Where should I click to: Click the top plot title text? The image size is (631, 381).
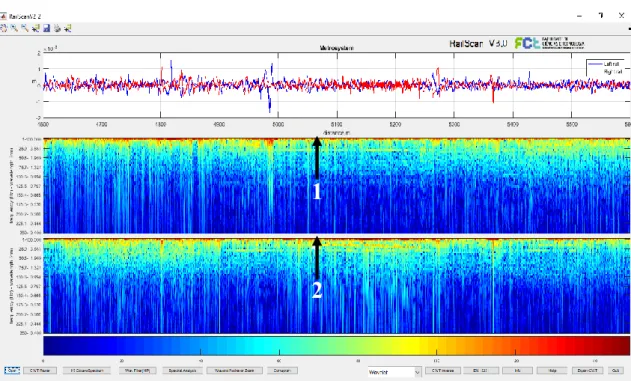click(x=336, y=48)
